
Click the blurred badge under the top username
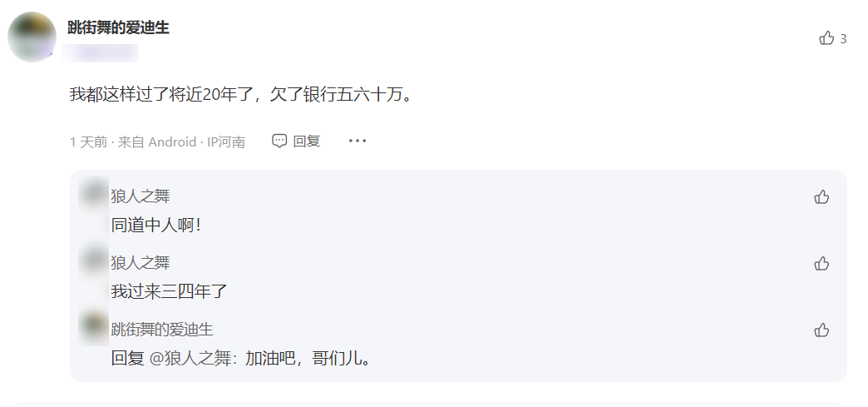[x=100, y=52]
